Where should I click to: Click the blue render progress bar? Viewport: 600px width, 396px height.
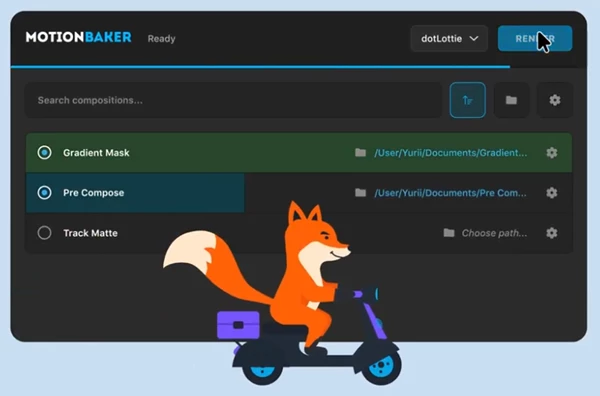(260, 67)
